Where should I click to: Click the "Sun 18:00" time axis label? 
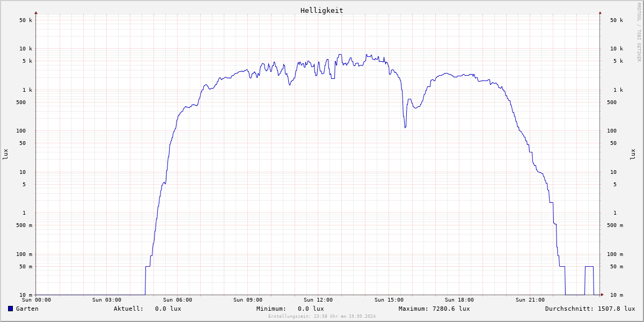point(459,300)
